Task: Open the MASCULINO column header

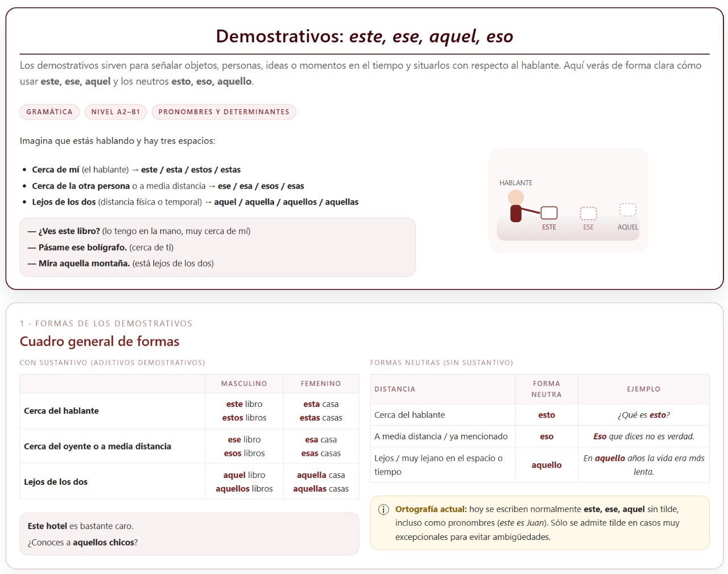Action: (x=244, y=384)
